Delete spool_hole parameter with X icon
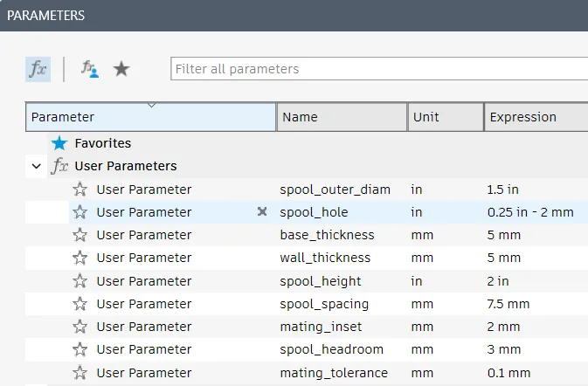 tap(262, 211)
